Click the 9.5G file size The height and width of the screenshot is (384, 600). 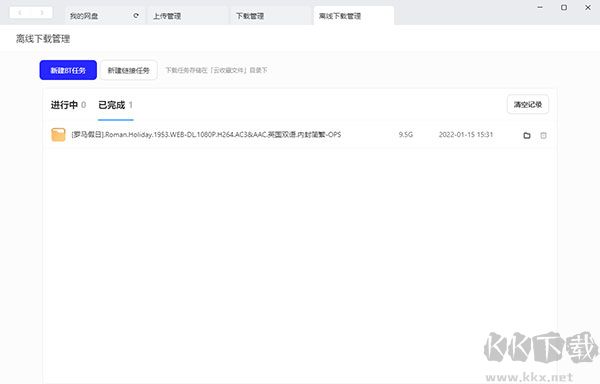pos(406,135)
